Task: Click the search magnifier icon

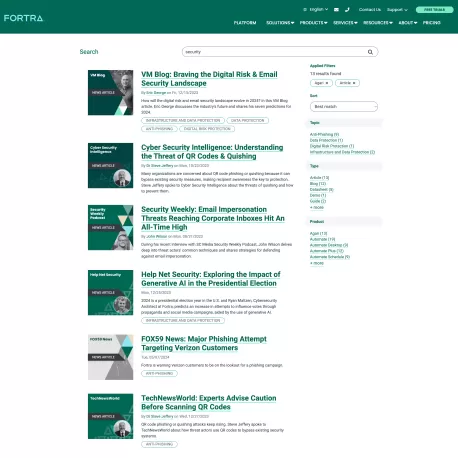Action: (370, 52)
